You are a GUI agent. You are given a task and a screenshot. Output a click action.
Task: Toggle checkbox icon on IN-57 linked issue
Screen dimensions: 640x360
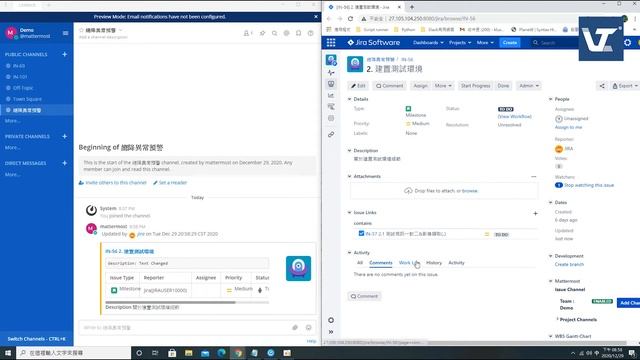click(x=361, y=233)
